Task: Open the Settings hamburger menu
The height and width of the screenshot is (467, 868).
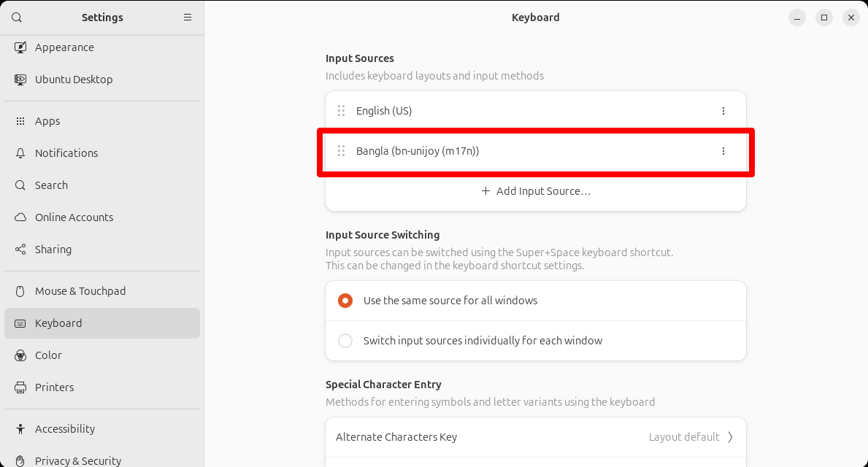Action: [188, 17]
